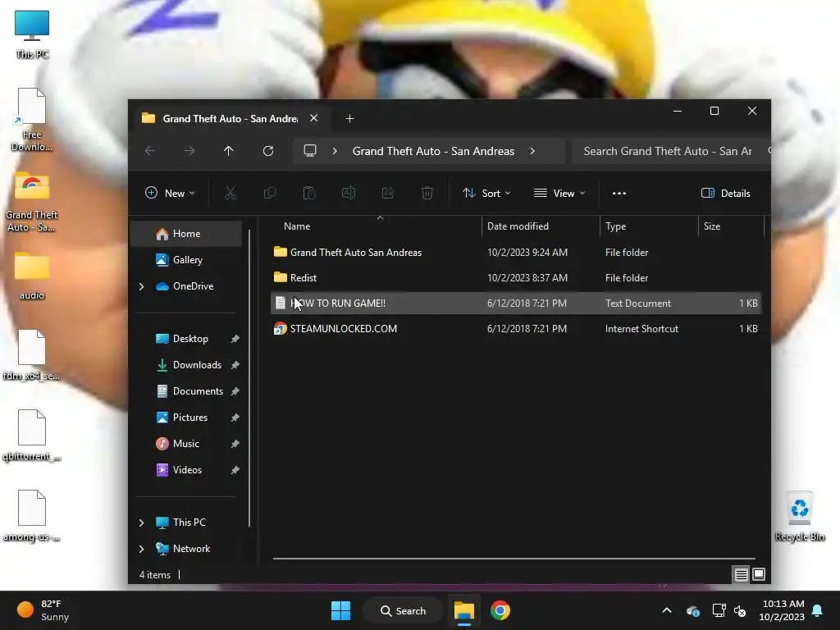Click the Rename icon in toolbar
840x630 pixels.
tap(349, 193)
